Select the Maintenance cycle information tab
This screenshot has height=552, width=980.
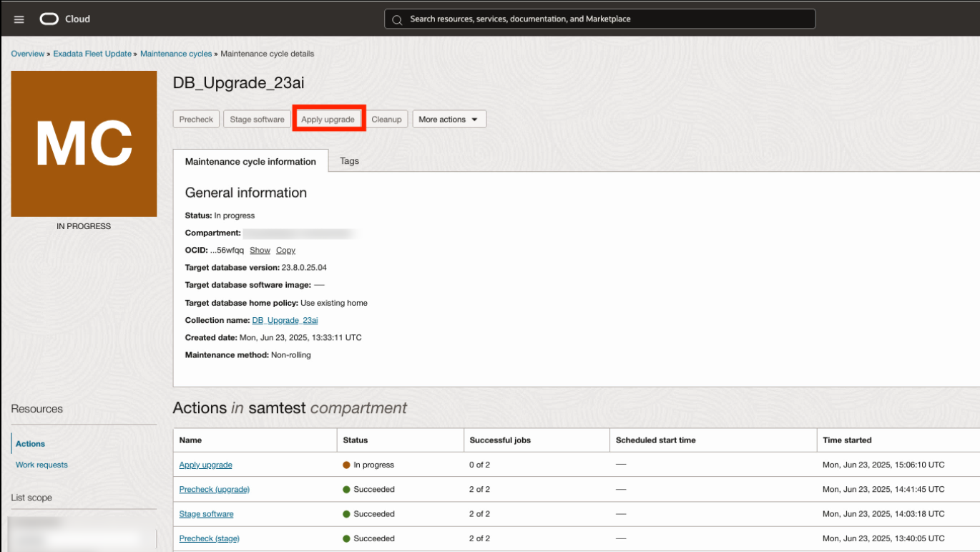click(250, 161)
